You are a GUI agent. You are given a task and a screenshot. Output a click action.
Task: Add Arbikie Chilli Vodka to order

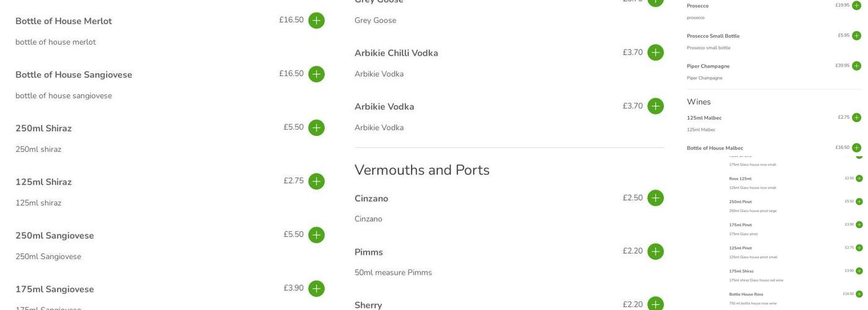pyautogui.click(x=655, y=53)
